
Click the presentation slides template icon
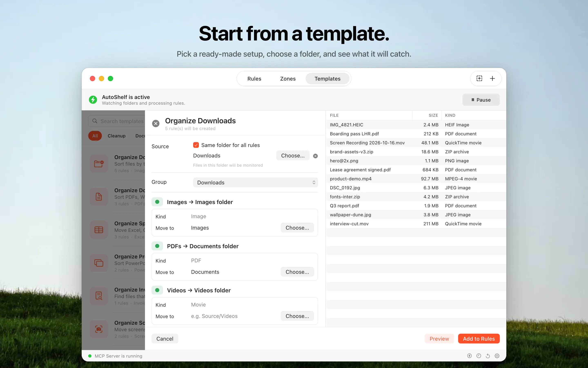pyautogui.click(x=99, y=263)
